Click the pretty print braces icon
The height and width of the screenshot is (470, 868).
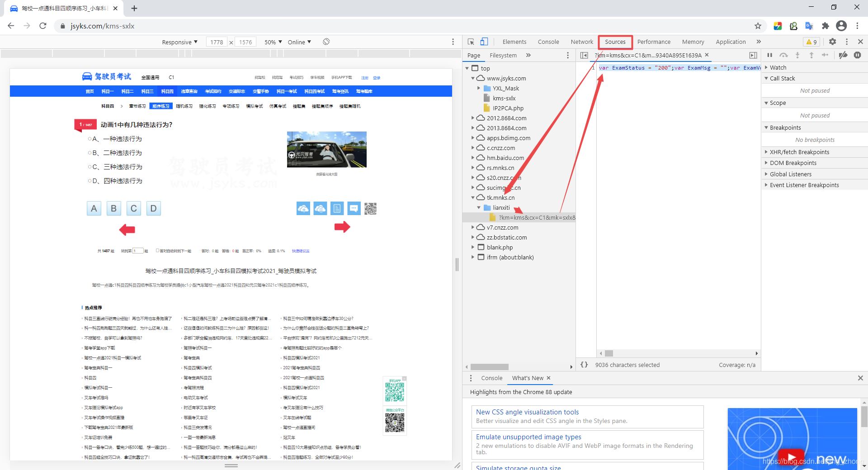pyautogui.click(x=584, y=365)
